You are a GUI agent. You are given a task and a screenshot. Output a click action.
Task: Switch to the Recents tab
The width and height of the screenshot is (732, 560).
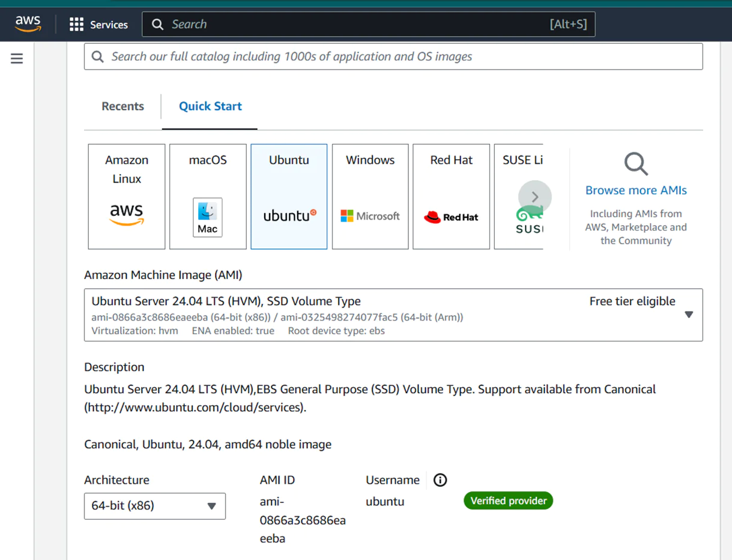coord(123,106)
